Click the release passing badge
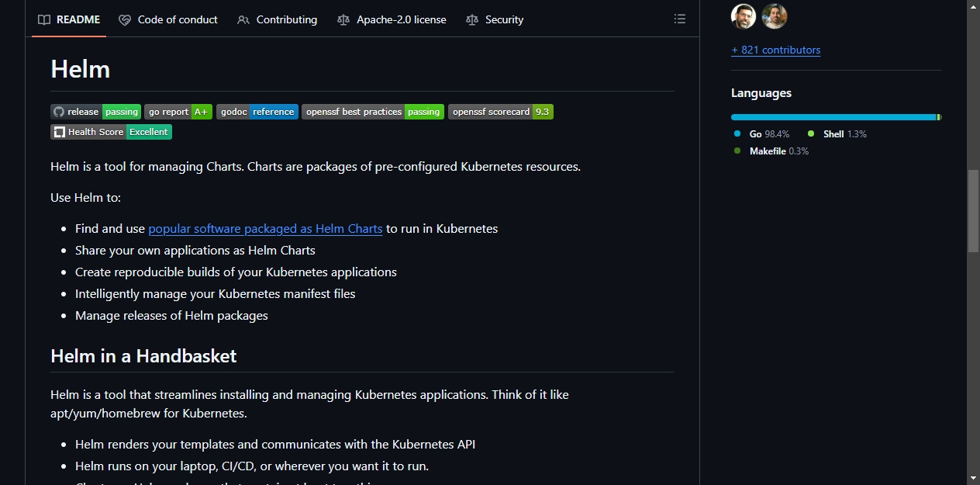Screen dimensions: 980x485 [95, 112]
